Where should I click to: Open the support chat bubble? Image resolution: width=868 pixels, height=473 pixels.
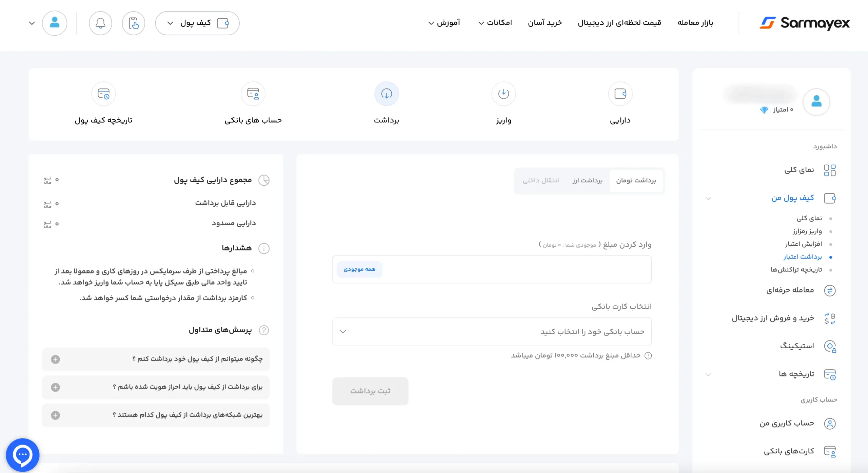(x=22, y=455)
